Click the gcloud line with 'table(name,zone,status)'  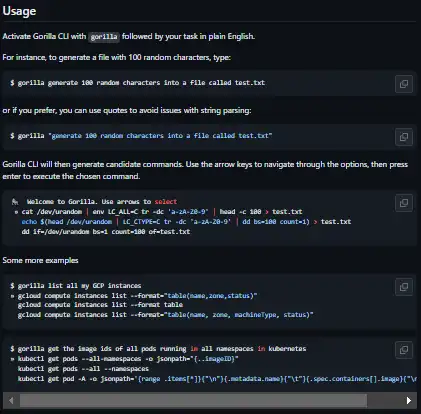click(134, 296)
